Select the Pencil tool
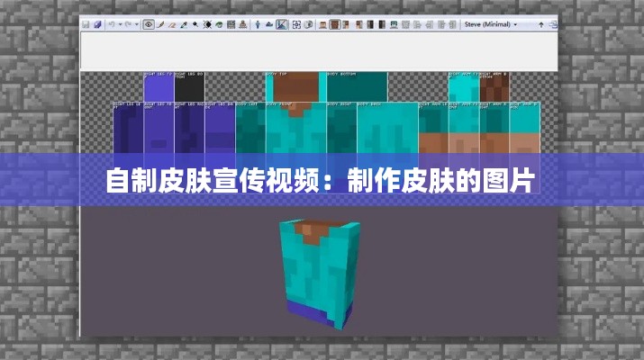The height and width of the screenshot is (360, 644). click(160, 24)
